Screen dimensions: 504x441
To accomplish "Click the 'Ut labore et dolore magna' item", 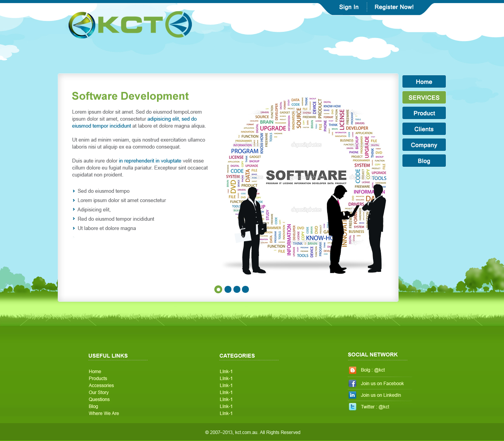I will [107, 228].
